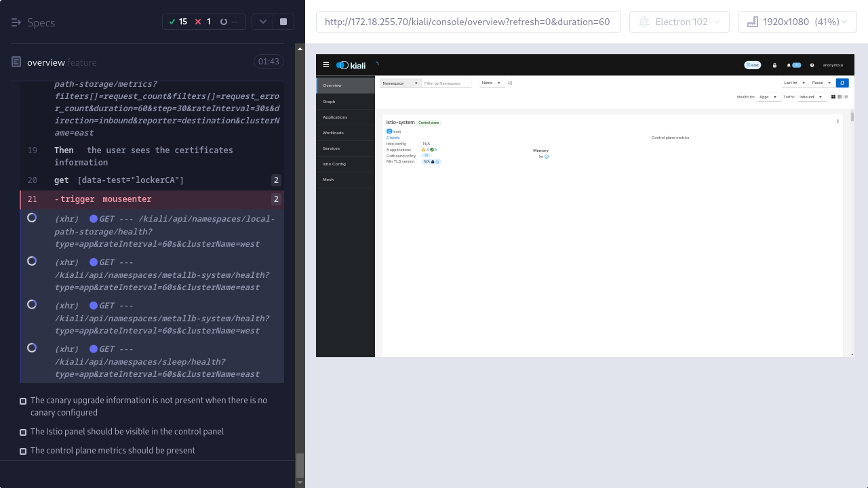Click the east cluster badge in masthead
This screenshot has height=488, width=868.
753,65
